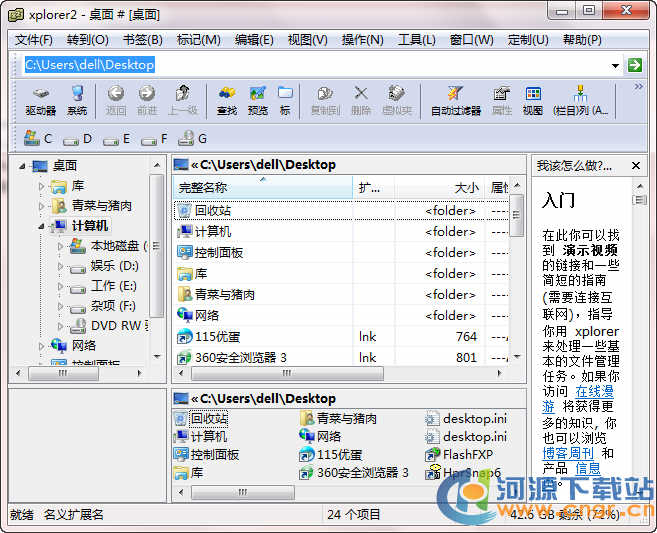Image resolution: width=657 pixels, height=533 pixels.
Task: Click the upper file list vertical scrollbar thumb
Action: [516, 215]
